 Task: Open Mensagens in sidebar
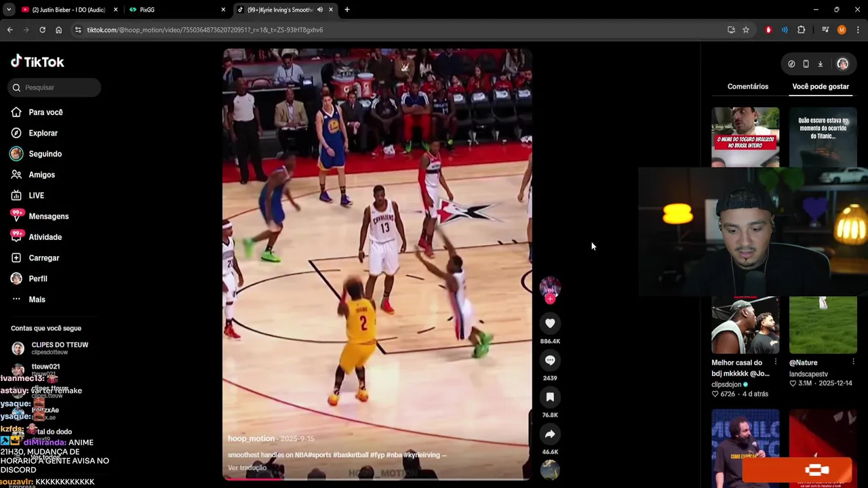(48, 216)
